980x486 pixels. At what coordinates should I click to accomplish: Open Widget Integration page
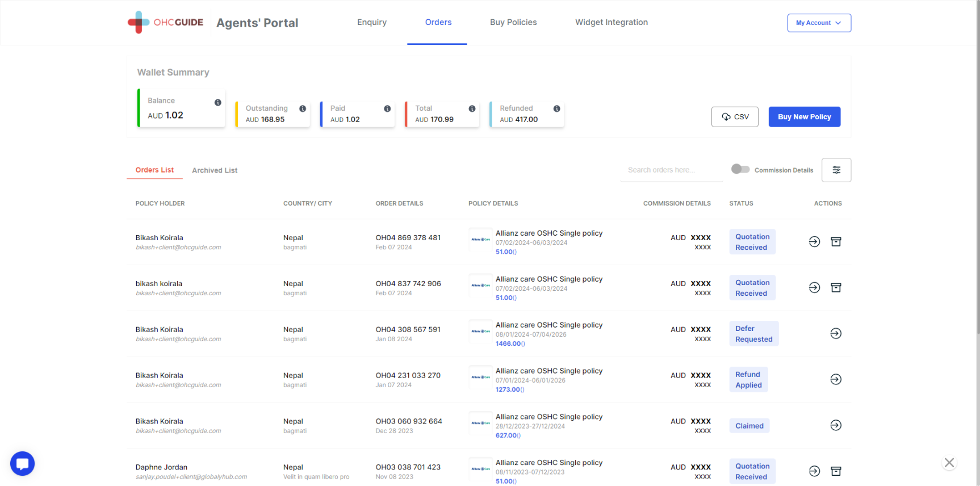coord(611,22)
